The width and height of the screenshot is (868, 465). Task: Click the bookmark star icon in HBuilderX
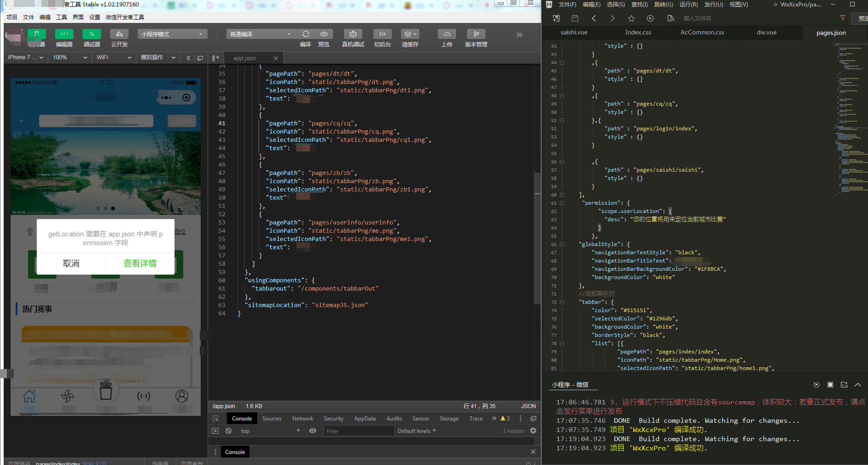[631, 18]
